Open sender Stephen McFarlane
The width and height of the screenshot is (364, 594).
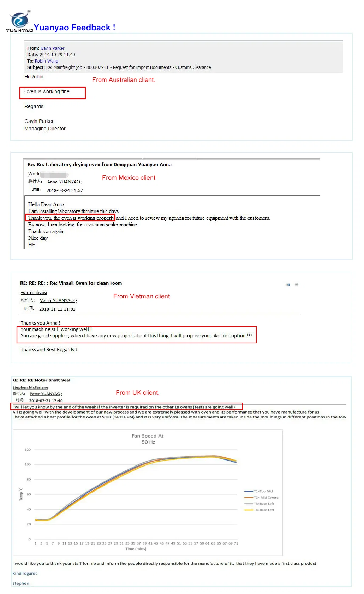(30, 387)
